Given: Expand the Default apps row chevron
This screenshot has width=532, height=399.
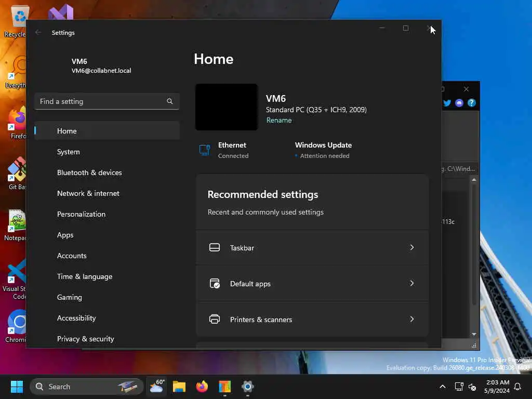Looking at the screenshot, I should [x=412, y=283].
